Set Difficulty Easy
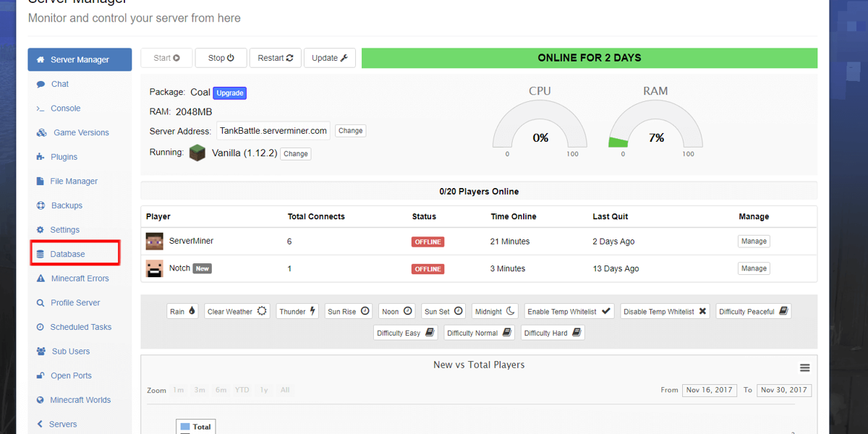Image resolution: width=868 pixels, height=434 pixels. pos(406,333)
